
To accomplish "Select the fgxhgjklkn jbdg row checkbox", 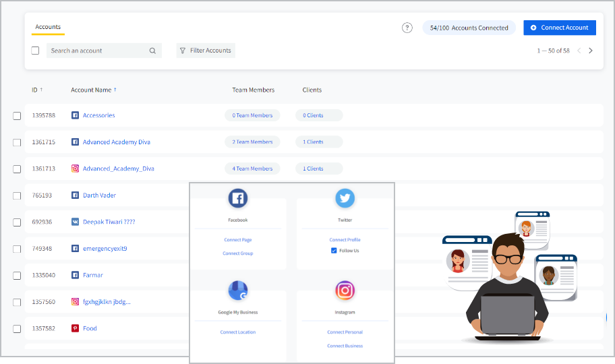I will (17, 303).
